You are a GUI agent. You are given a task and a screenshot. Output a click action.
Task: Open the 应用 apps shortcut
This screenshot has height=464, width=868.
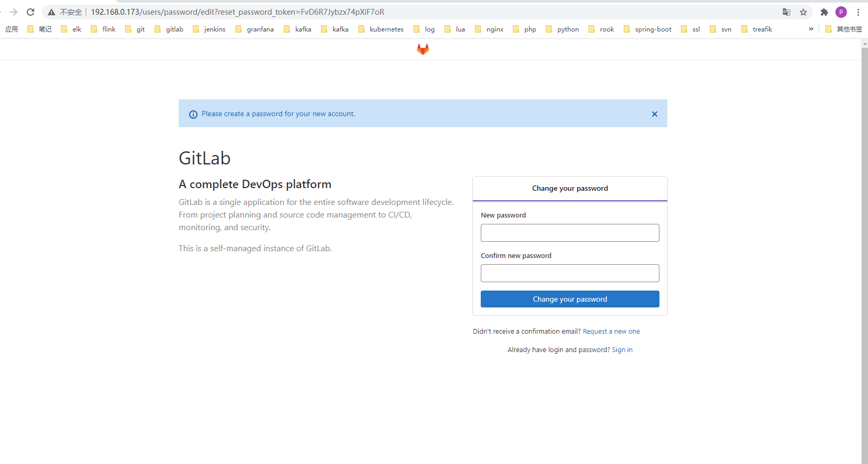(x=12, y=29)
